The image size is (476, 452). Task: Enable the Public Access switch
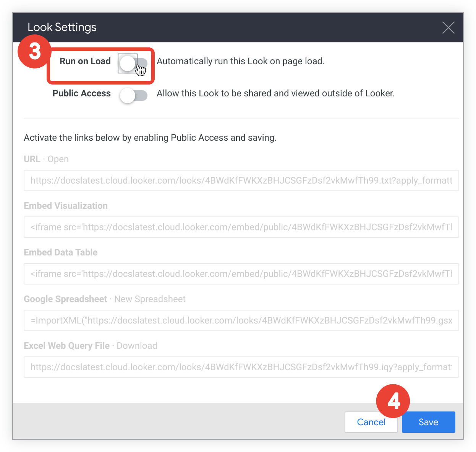[x=133, y=96]
